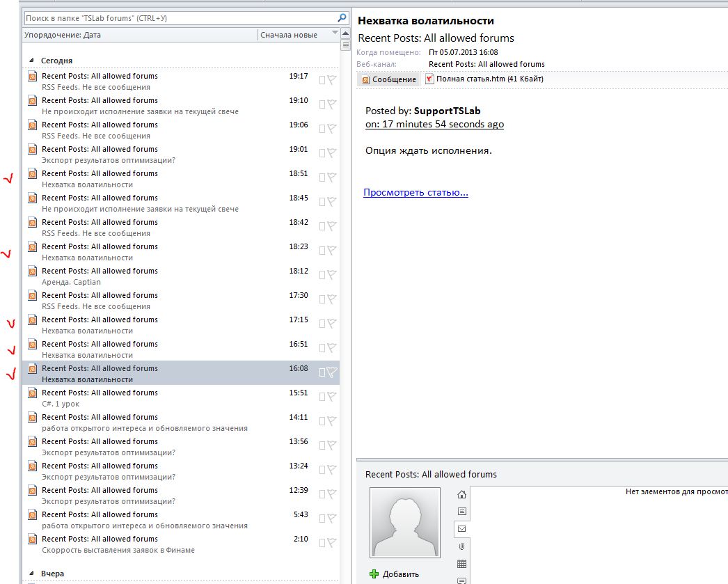This screenshot has height=584, width=728.
Task: Open the calendar grid icon in People pane
Action: pyautogui.click(x=461, y=565)
